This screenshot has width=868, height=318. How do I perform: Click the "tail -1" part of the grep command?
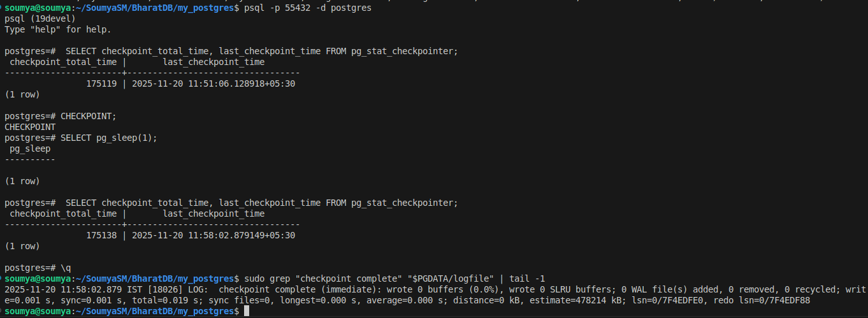click(527, 278)
